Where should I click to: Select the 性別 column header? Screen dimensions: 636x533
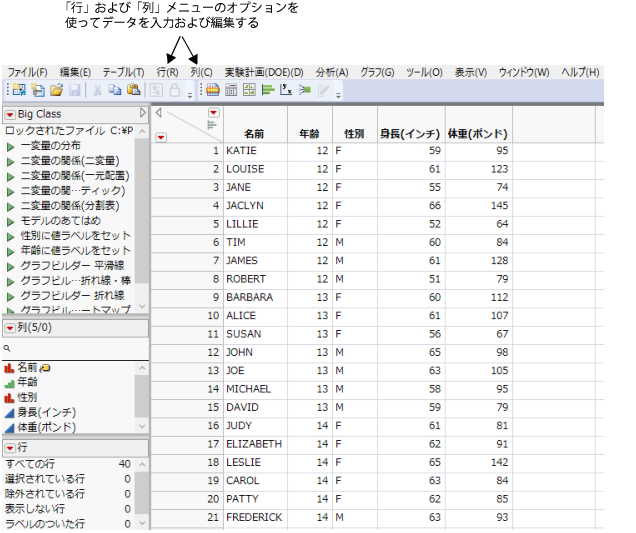point(353,133)
